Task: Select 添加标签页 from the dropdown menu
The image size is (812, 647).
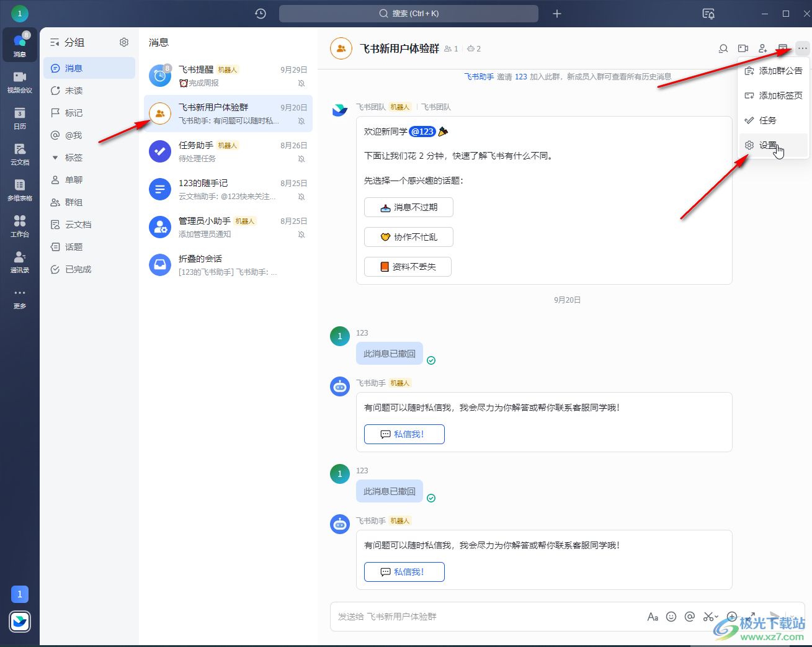Action: coord(774,96)
